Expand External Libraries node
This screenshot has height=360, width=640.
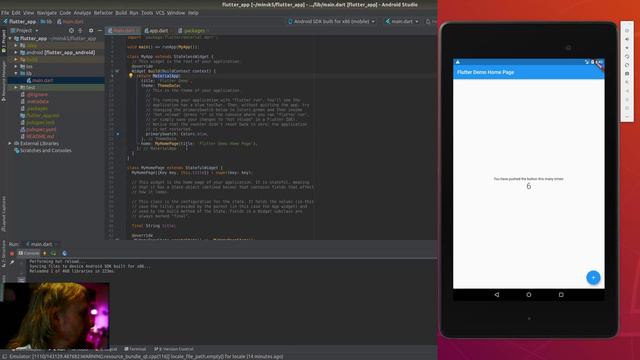(10, 144)
